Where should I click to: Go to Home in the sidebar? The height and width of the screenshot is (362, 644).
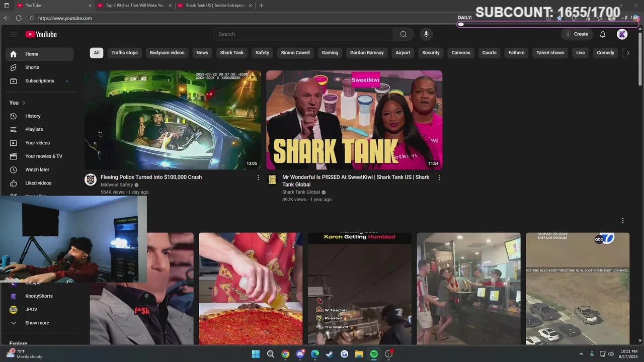click(x=40, y=54)
